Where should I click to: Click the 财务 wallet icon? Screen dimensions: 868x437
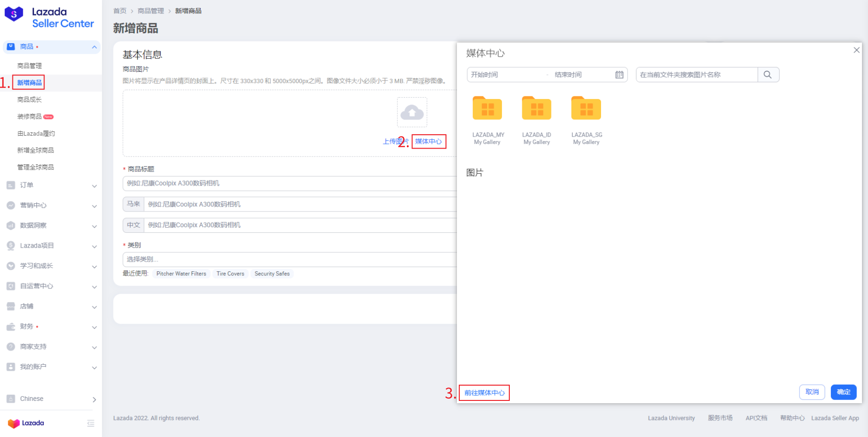coord(11,327)
